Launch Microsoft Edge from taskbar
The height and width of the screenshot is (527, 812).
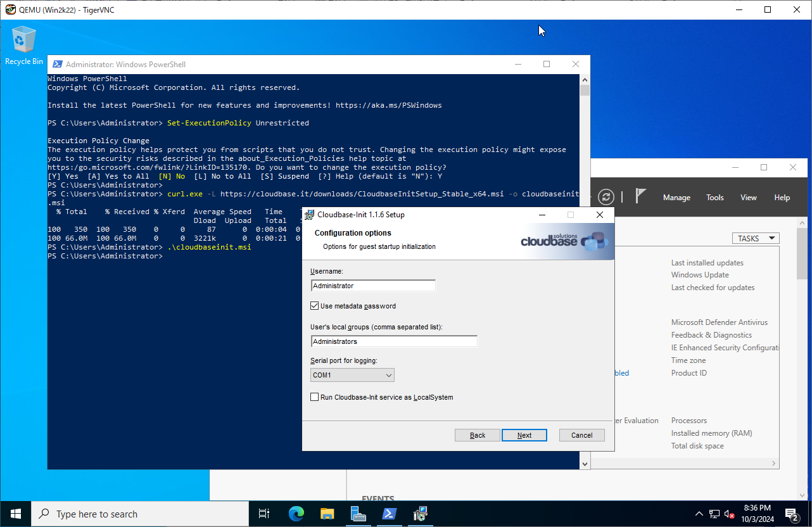(296, 514)
